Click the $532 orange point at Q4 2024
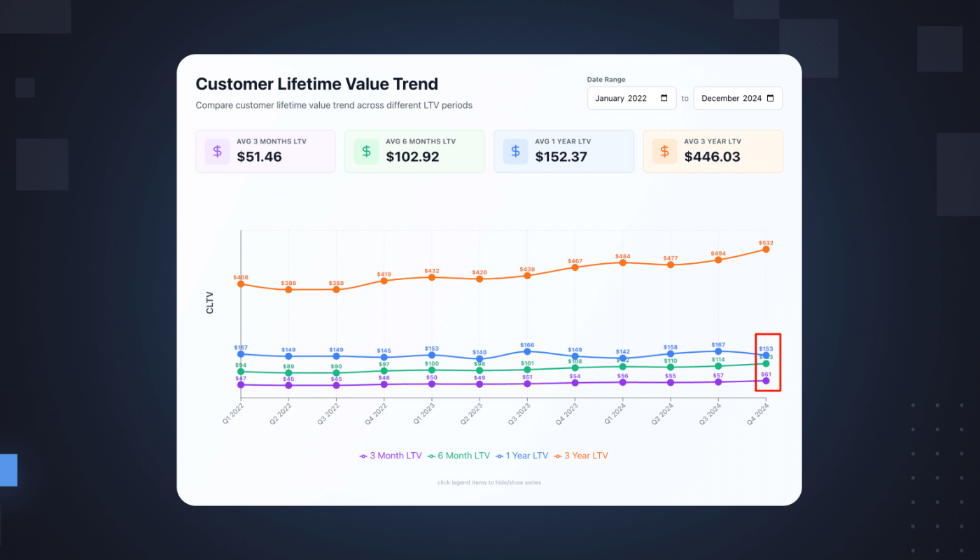Image resolution: width=980 pixels, height=560 pixels. tap(766, 249)
